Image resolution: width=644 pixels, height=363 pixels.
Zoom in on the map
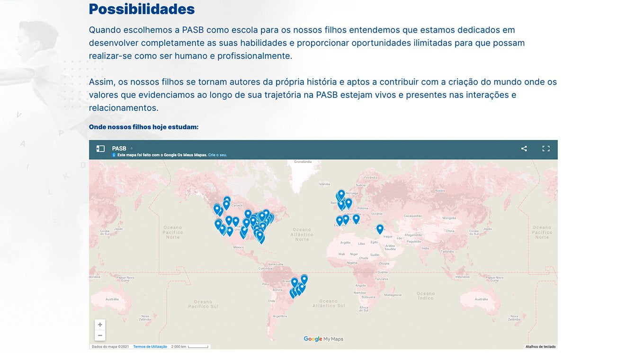[100, 325]
